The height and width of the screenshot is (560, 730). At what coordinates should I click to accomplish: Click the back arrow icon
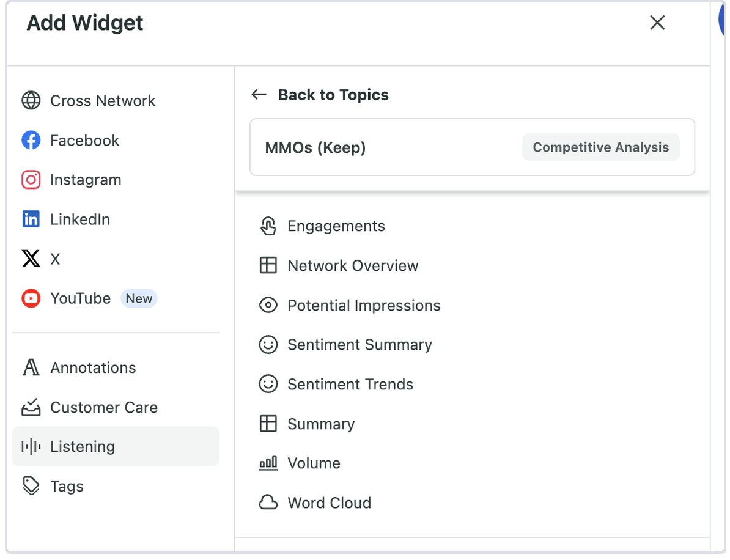(x=259, y=95)
